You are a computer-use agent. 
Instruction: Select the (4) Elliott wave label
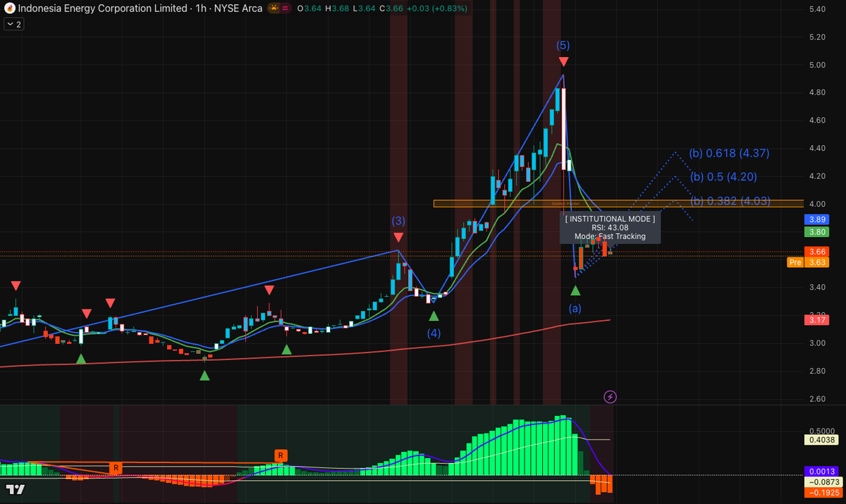pyautogui.click(x=434, y=333)
